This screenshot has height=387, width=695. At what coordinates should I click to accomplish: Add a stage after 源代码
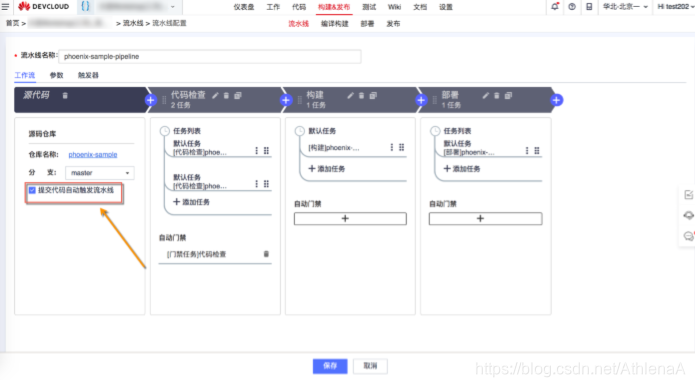(x=150, y=100)
